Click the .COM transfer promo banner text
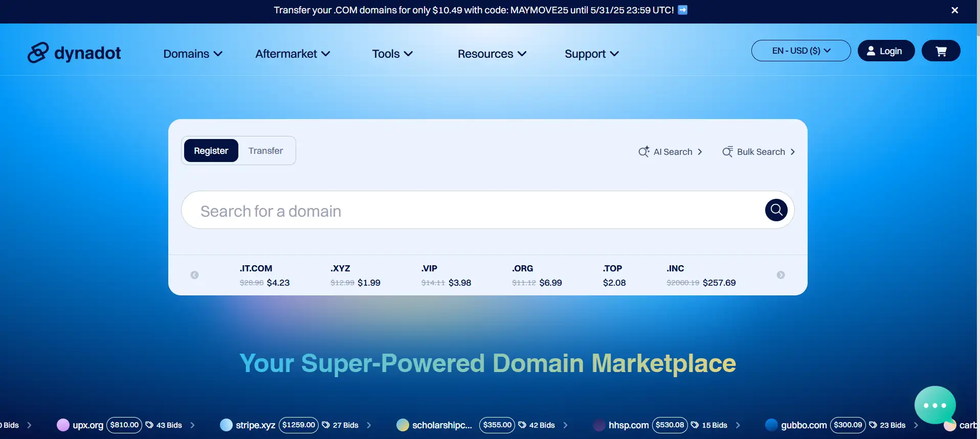980x439 pixels. 474,10
